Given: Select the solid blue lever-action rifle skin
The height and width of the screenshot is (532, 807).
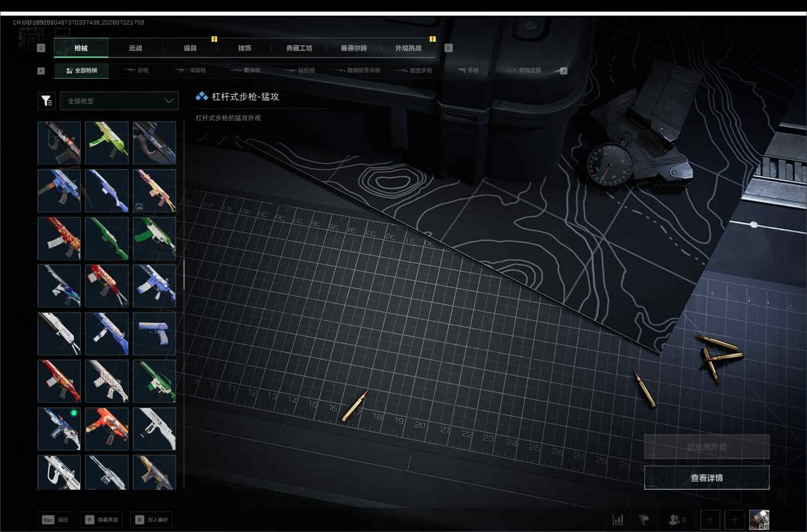Looking at the screenshot, I should [107, 190].
